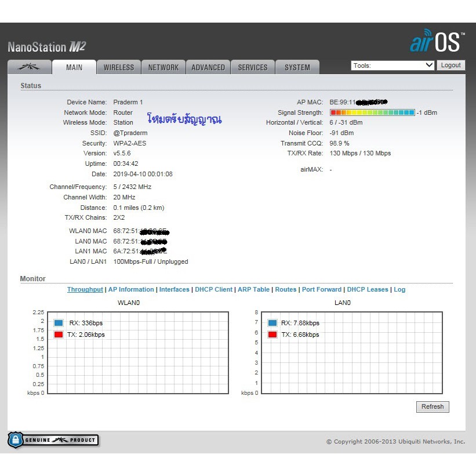
Task: Click the Genuine Product badge
Action: point(53,440)
